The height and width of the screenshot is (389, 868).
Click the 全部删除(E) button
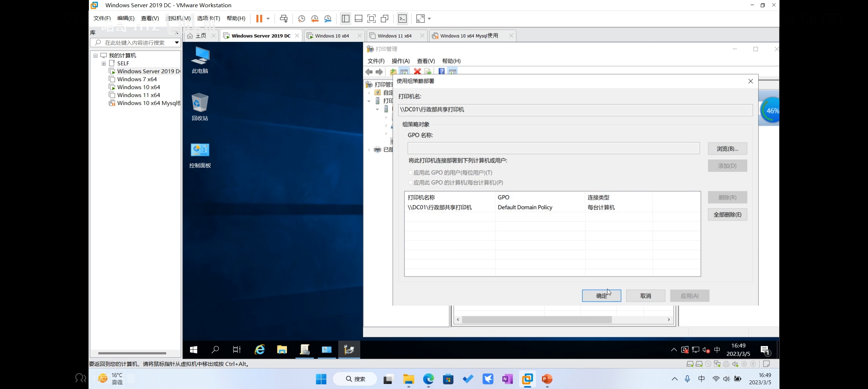tap(727, 215)
